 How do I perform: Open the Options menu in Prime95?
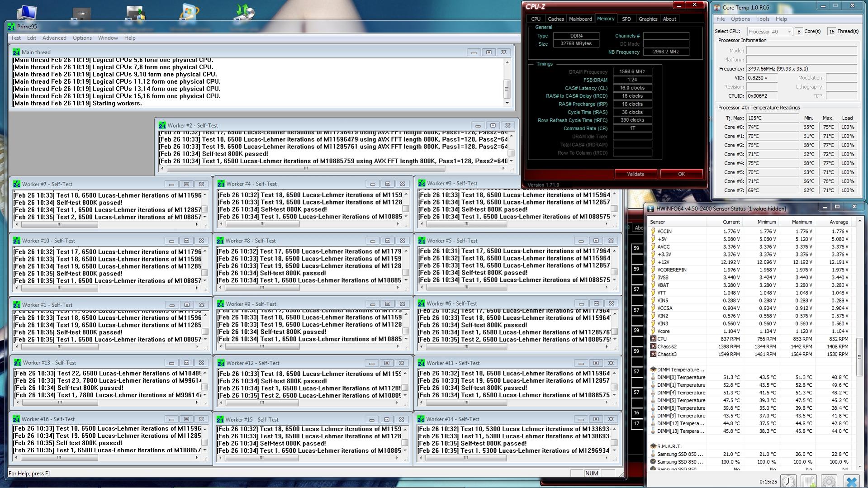click(x=82, y=38)
